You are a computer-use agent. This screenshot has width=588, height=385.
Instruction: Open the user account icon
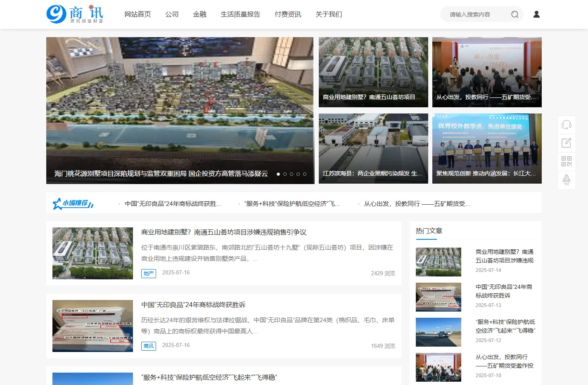(536, 14)
